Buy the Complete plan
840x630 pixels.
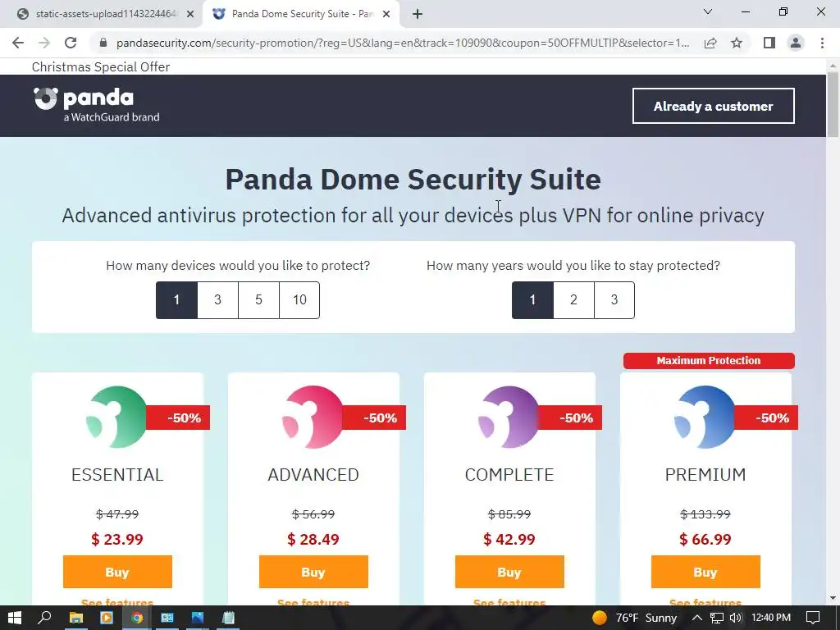pos(509,572)
